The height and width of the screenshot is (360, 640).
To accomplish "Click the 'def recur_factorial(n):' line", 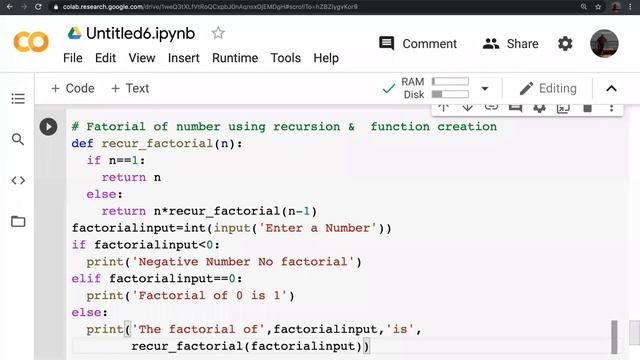I will 157,144.
